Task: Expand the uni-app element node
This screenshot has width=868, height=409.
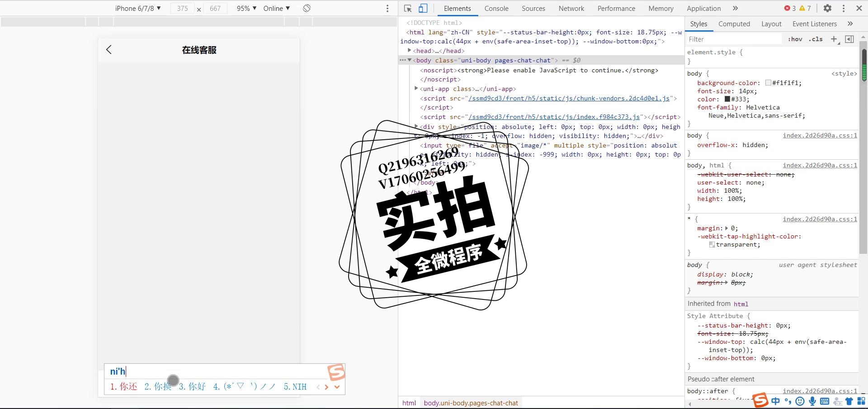Action: click(x=416, y=89)
